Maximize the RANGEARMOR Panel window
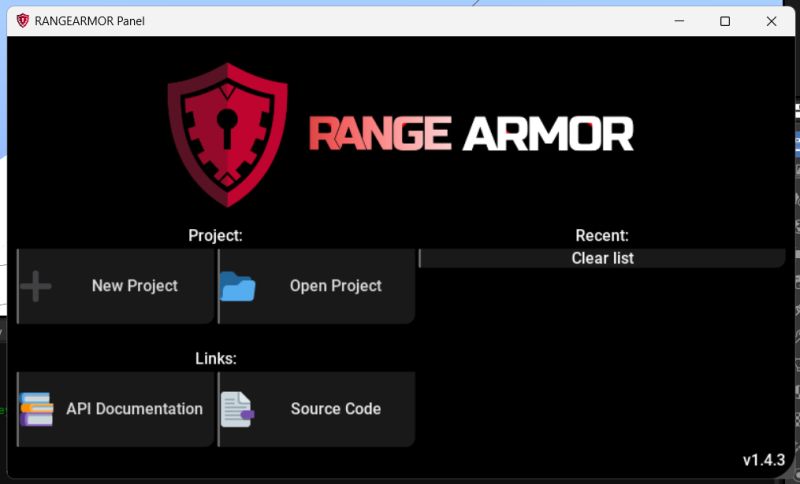This screenshot has height=484, width=800. pyautogui.click(x=725, y=21)
